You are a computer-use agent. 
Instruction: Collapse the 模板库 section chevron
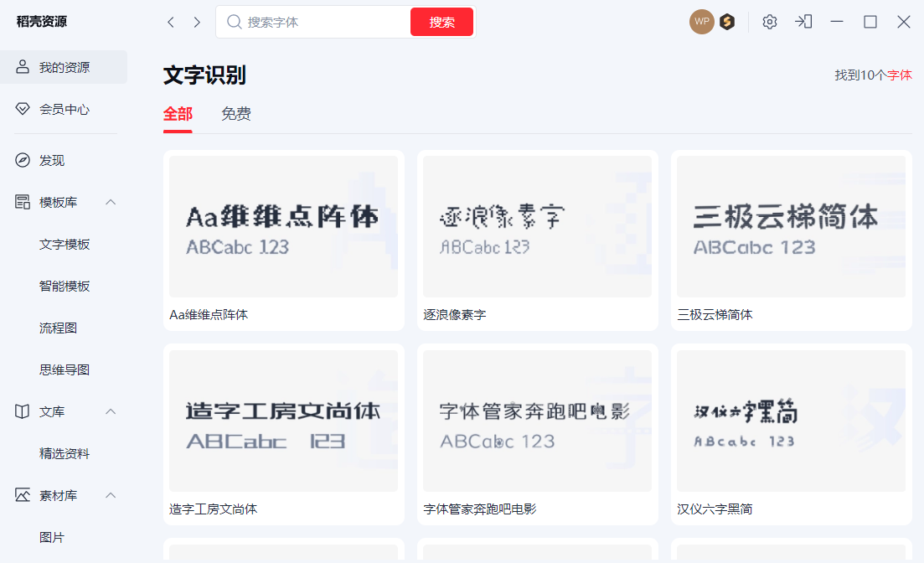tap(111, 202)
